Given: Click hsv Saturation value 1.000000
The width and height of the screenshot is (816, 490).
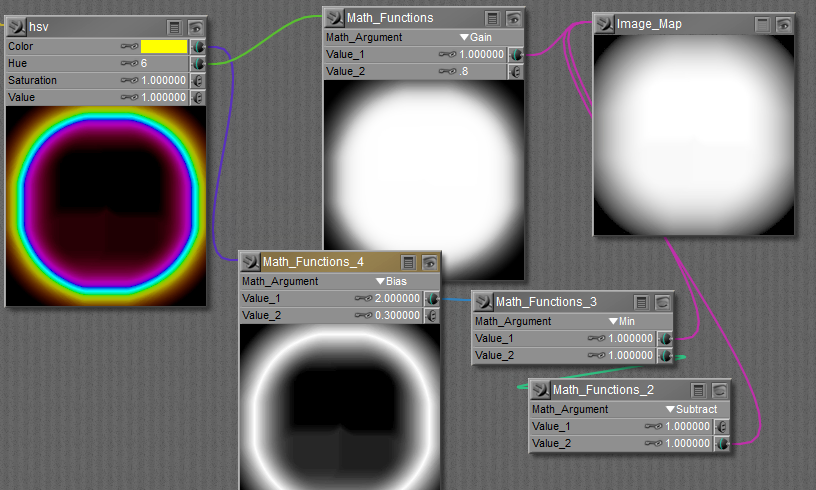Looking at the screenshot, I should point(163,80).
